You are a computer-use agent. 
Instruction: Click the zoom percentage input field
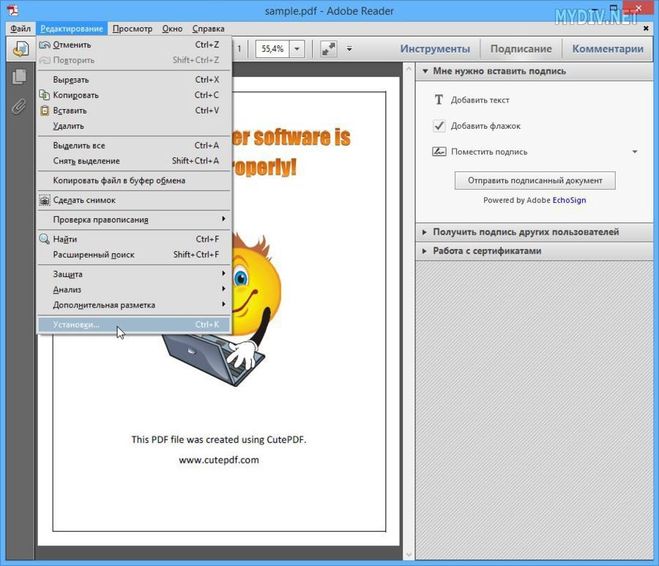[x=272, y=49]
